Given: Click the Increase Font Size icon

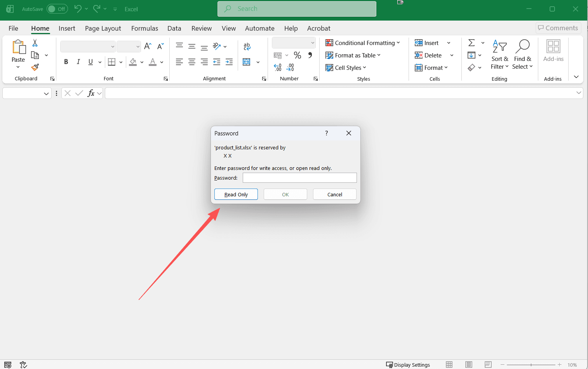Looking at the screenshot, I should 148,46.
